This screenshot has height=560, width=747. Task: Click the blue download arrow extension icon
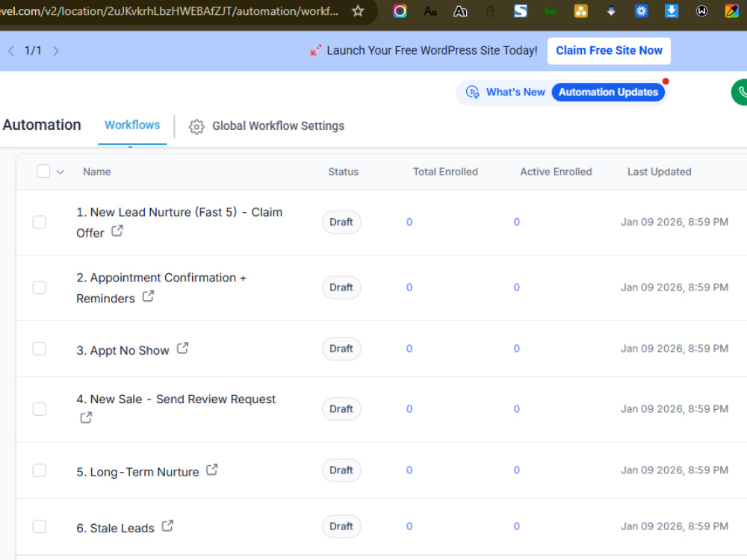tap(672, 11)
